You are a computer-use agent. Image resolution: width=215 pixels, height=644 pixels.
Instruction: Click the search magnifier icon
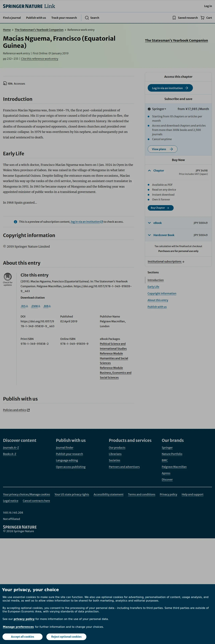[x=87, y=18]
